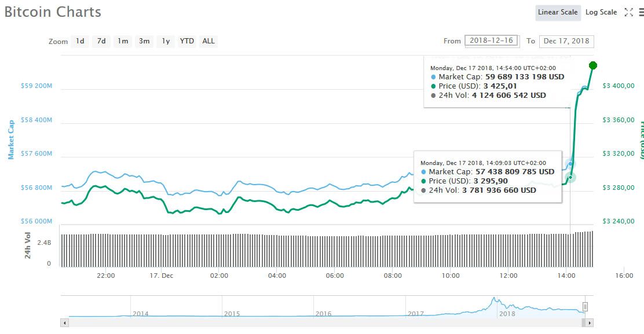
Task: Click the 2015 label in the navigator
Action: click(x=232, y=314)
